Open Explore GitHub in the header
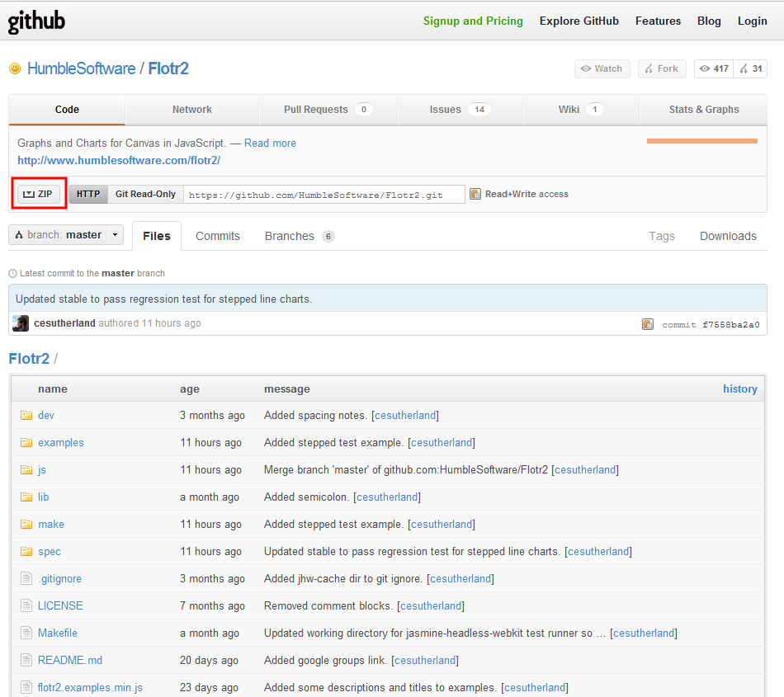Viewport: 784px width, 697px height. point(579,21)
